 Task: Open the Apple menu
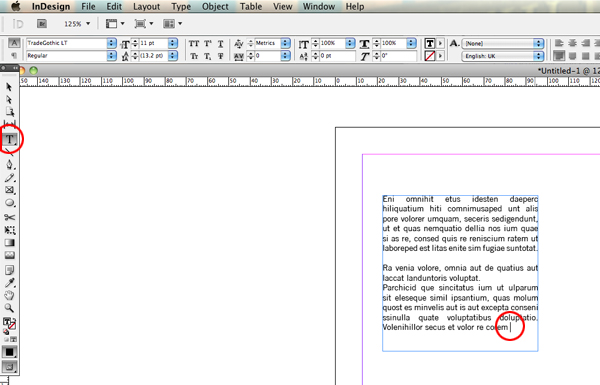pos(16,6)
